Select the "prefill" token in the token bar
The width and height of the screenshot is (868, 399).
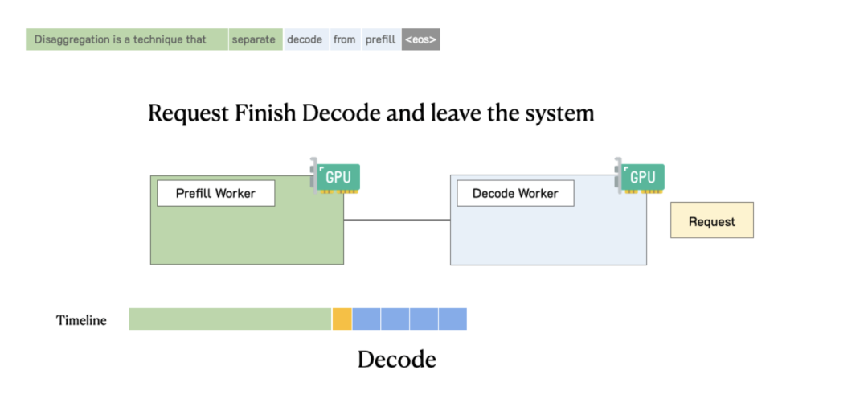(380, 39)
